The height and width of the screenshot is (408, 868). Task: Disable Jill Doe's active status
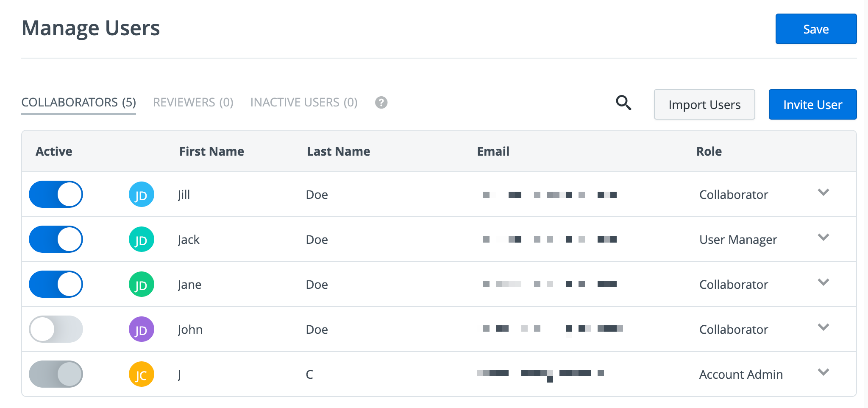56,194
